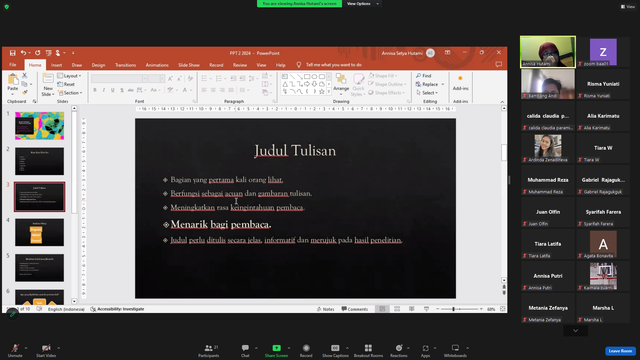Switch to the Transitions tab

[125, 65]
